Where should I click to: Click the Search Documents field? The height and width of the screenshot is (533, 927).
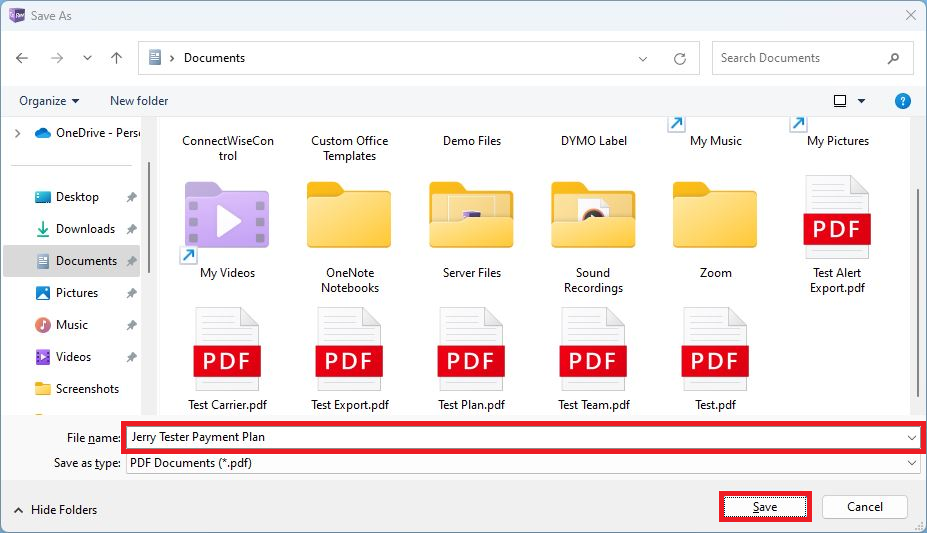tap(800, 58)
